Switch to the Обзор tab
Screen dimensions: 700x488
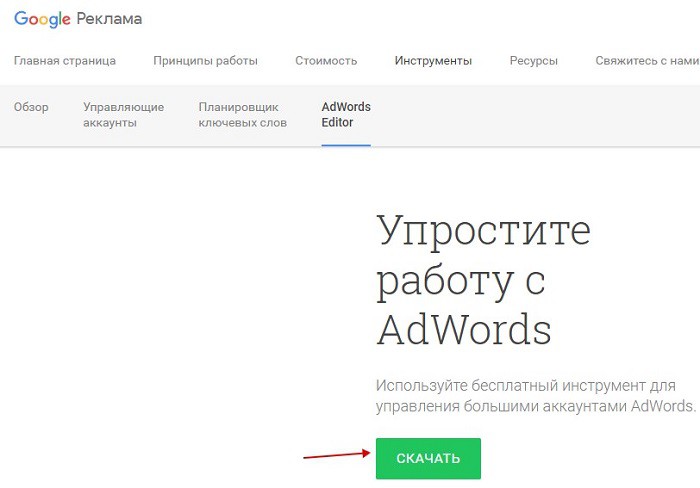pos(31,107)
